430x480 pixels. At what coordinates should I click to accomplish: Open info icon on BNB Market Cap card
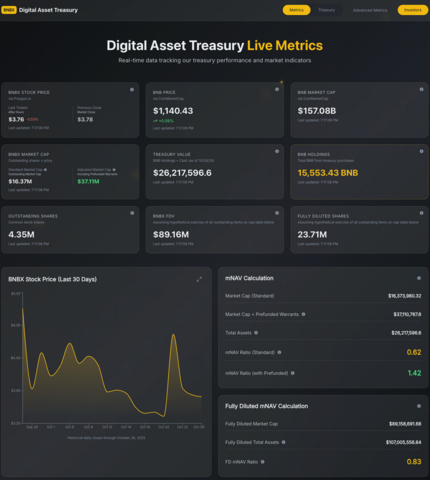click(x=421, y=89)
